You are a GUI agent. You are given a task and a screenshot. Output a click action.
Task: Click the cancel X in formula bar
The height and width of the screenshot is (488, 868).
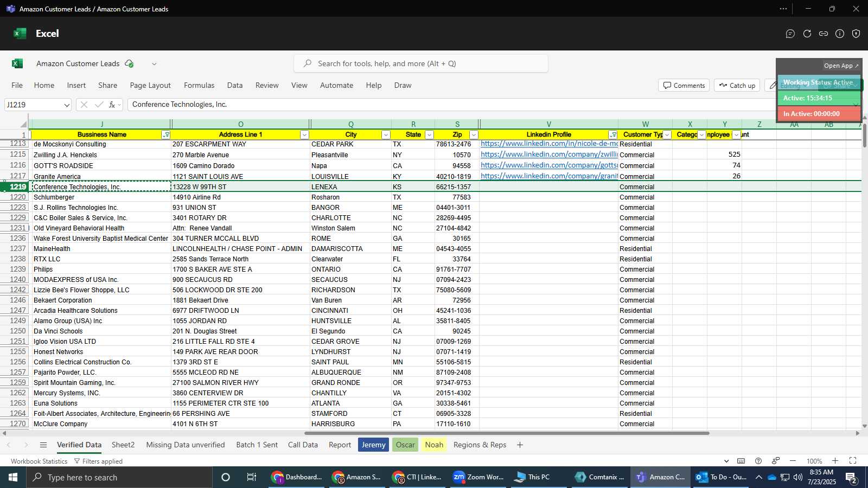[x=84, y=105]
